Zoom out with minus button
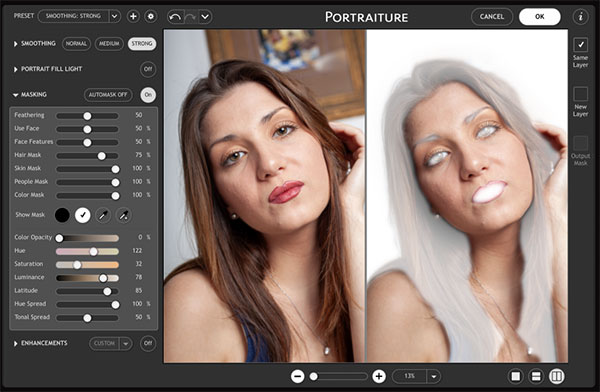600x392 pixels. [297, 376]
